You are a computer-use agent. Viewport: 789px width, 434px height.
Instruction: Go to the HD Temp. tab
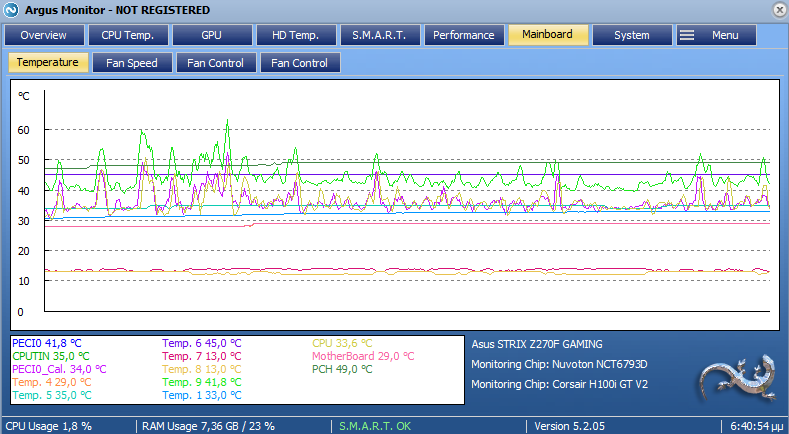(x=296, y=35)
